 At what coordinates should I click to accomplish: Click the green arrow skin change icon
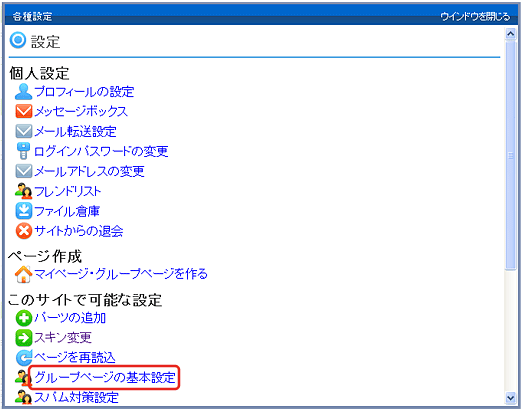tap(24, 338)
